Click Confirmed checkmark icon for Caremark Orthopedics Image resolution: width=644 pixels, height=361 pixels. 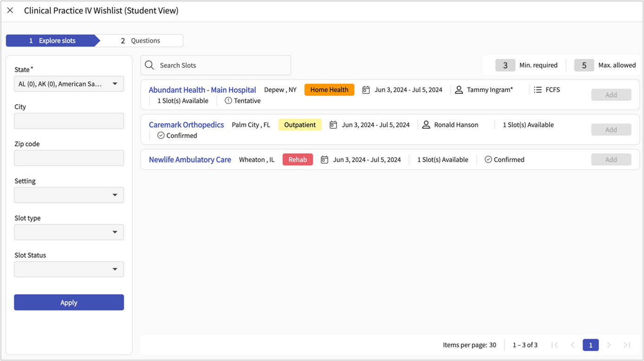point(161,136)
